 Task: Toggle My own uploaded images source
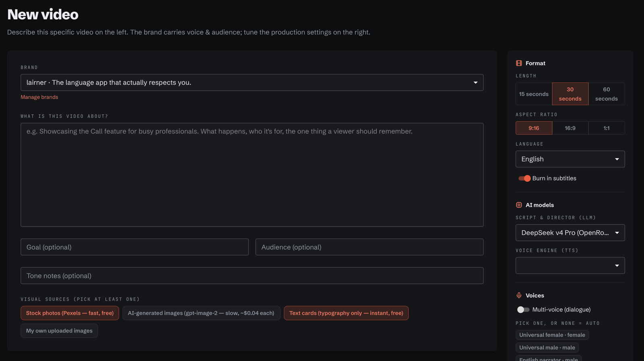click(x=59, y=331)
